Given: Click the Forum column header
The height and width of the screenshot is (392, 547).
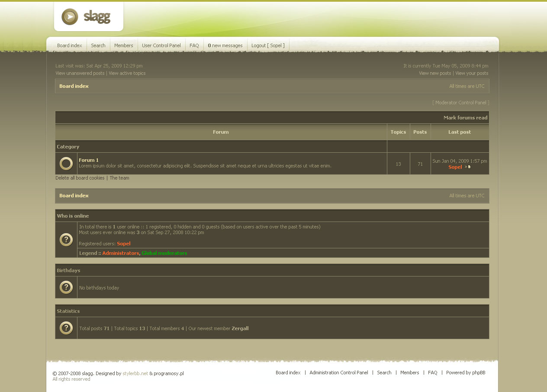Looking at the screenshot, I should [221, 132].
